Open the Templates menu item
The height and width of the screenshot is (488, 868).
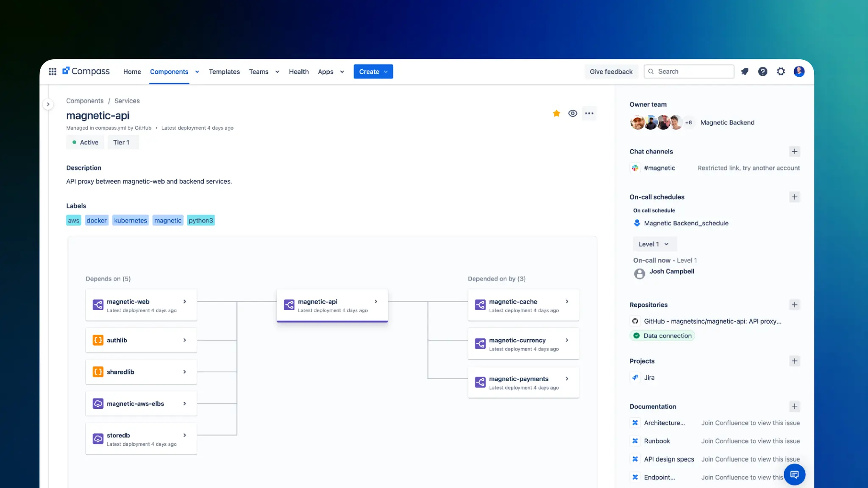pyautogui.click(x=224, y=72)
